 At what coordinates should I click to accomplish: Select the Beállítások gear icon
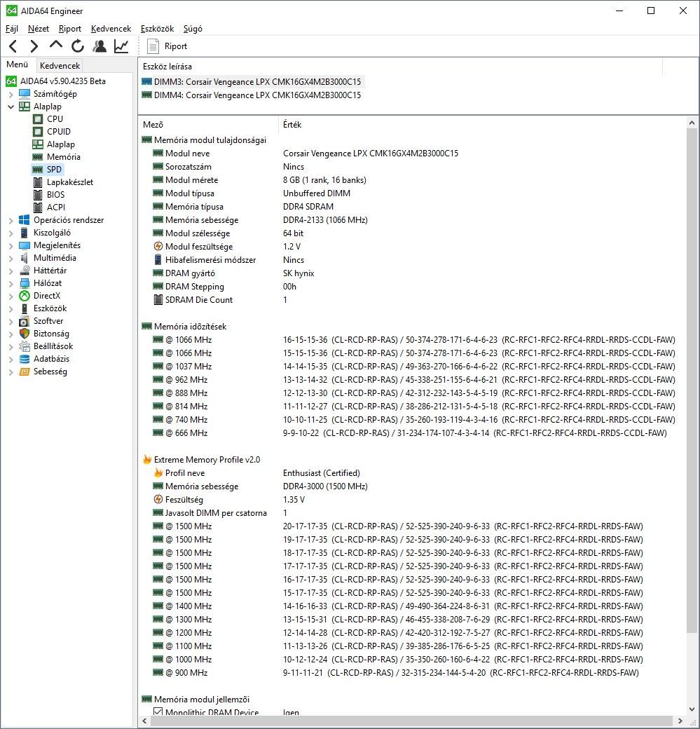click(x=24, y=346)
